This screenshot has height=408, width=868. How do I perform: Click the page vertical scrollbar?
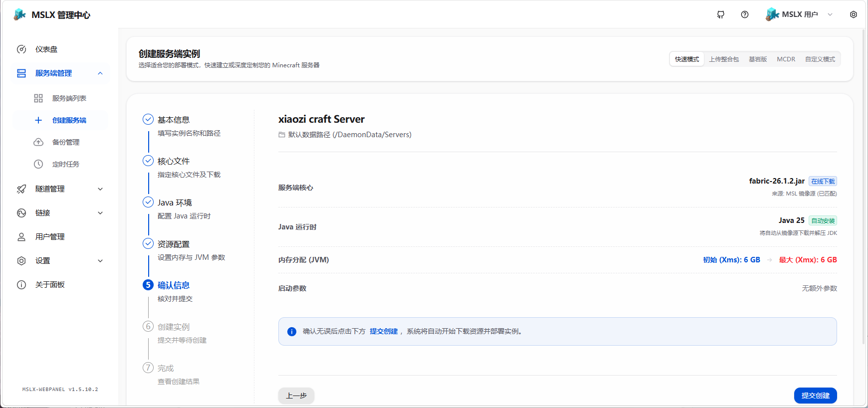(x=865, y=187)
